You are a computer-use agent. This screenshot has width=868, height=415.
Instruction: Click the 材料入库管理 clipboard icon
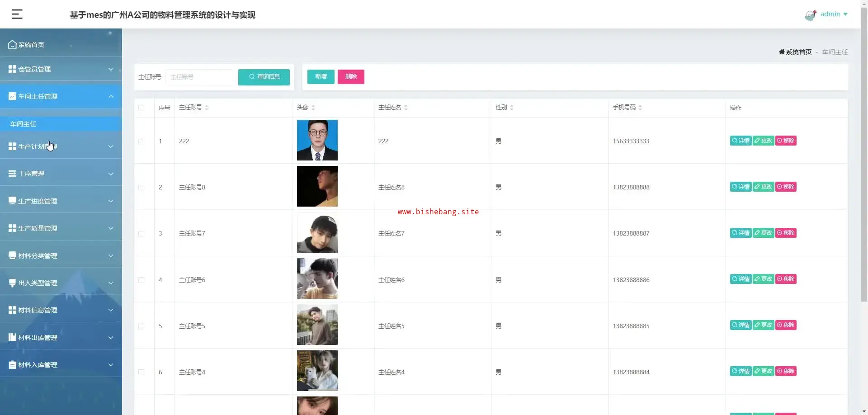pyautogui.click(x=12, y=365)
